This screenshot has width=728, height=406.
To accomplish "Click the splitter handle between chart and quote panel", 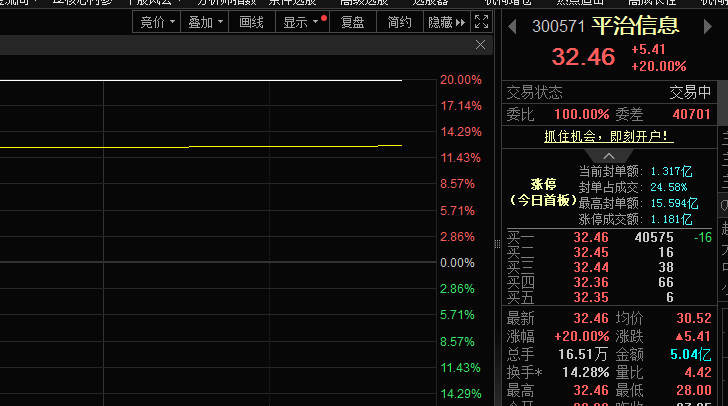I will pyautogui.click(x=497, y=244).
